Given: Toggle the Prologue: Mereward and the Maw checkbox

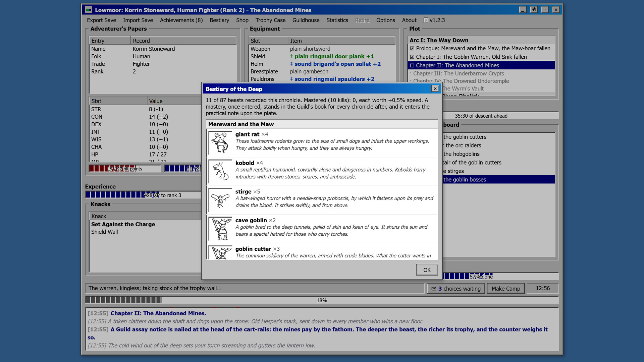Looking at the screenshot, I should 412,49.
